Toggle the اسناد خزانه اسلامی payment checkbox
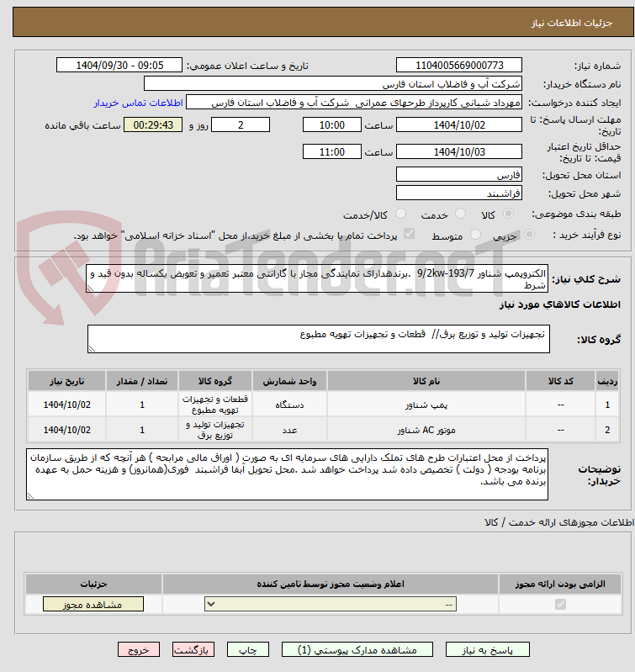 (410, 234)
